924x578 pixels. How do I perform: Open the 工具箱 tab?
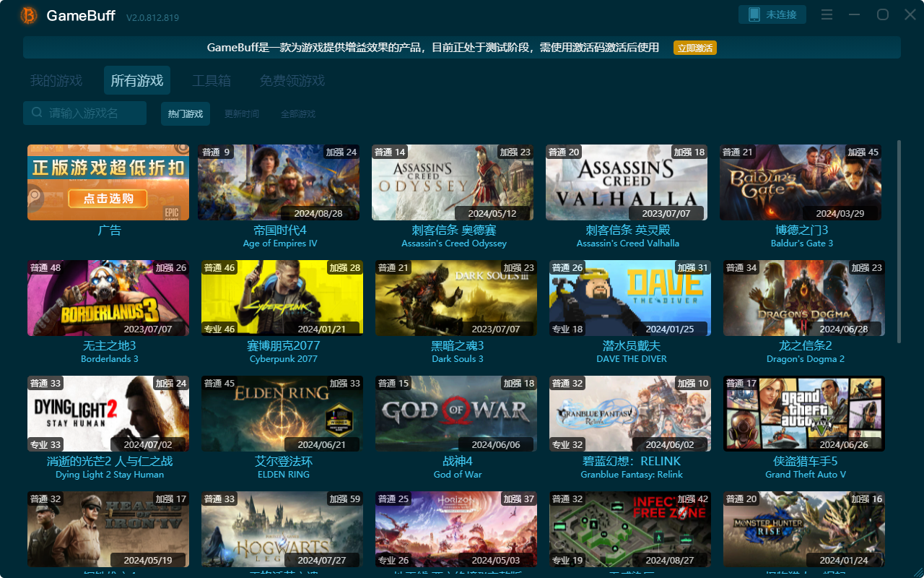[211, 80]
